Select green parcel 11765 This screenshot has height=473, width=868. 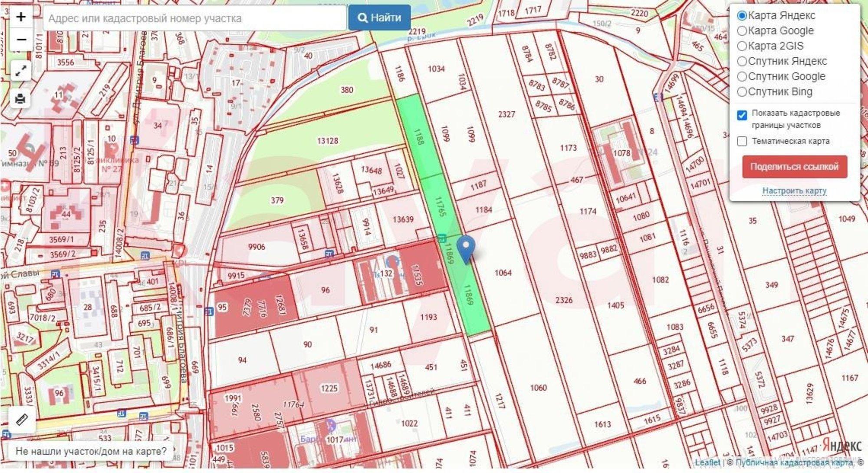click(441, 206)
